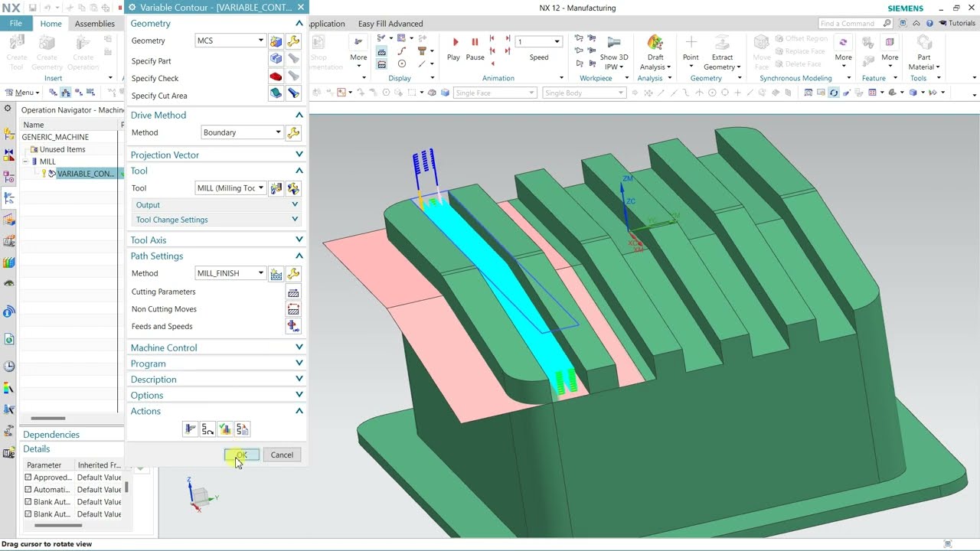Image resolution: width=980 pixels, height=551 pixels.
Task: Confirm the dialog with OK
Action: click(x=242, y=455)
